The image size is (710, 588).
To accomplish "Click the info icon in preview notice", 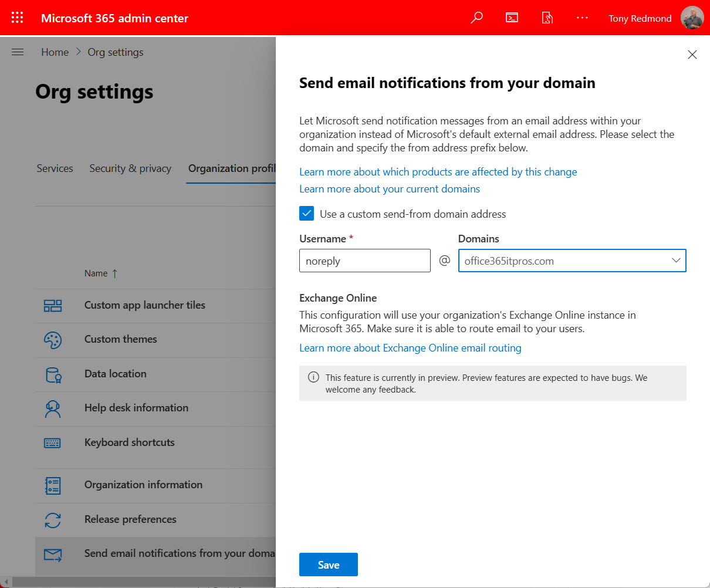I will (314, 377).
